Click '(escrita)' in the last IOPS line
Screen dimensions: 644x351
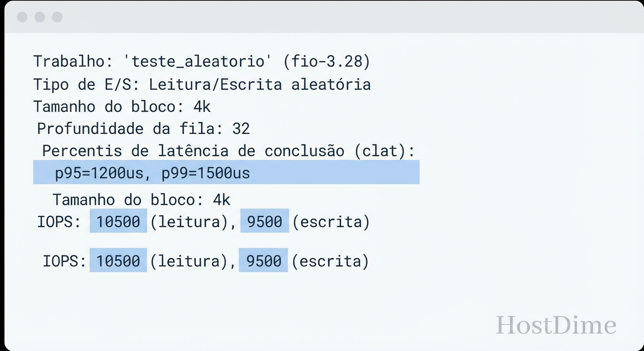pyautogui.click(x=330, y=261)
